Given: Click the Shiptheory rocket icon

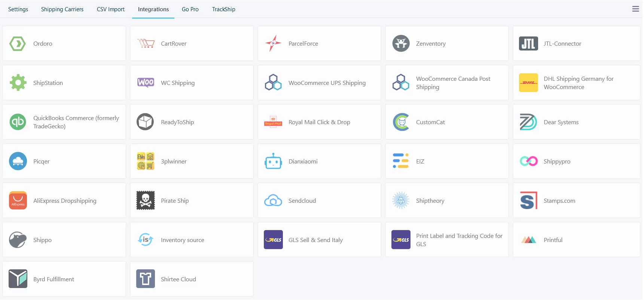Looking at the screenshot, I should pos(401,200).
